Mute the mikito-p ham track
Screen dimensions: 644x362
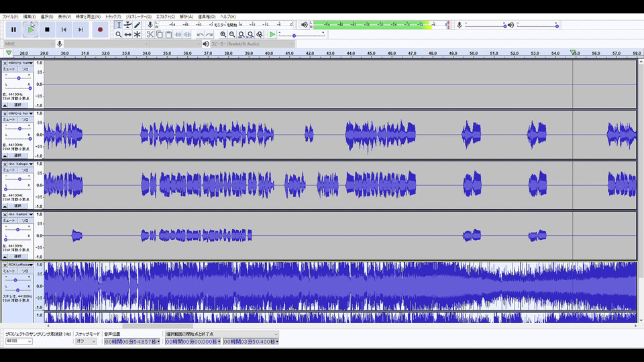pyautogui.click(x=9, y=69)
